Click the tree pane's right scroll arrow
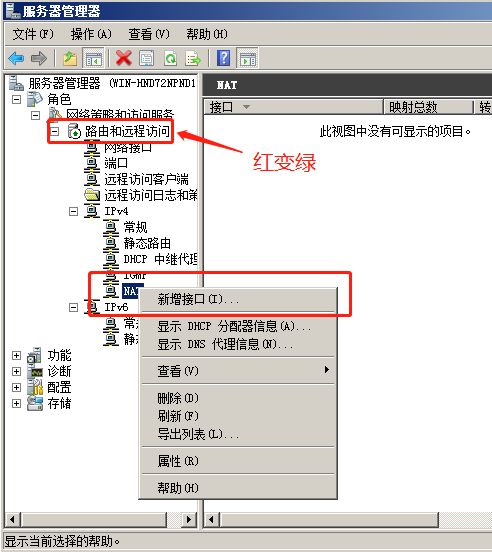 click(x=189, y=519)
